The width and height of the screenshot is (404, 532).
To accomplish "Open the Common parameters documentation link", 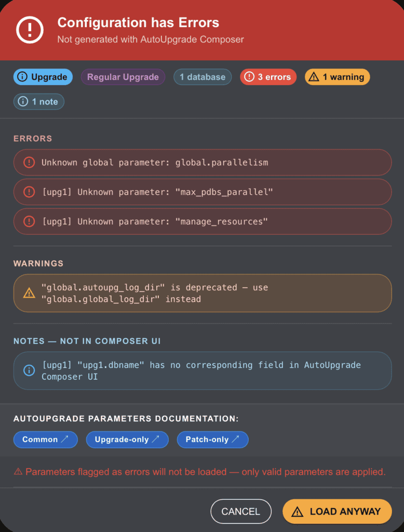I will pos(45,440).
